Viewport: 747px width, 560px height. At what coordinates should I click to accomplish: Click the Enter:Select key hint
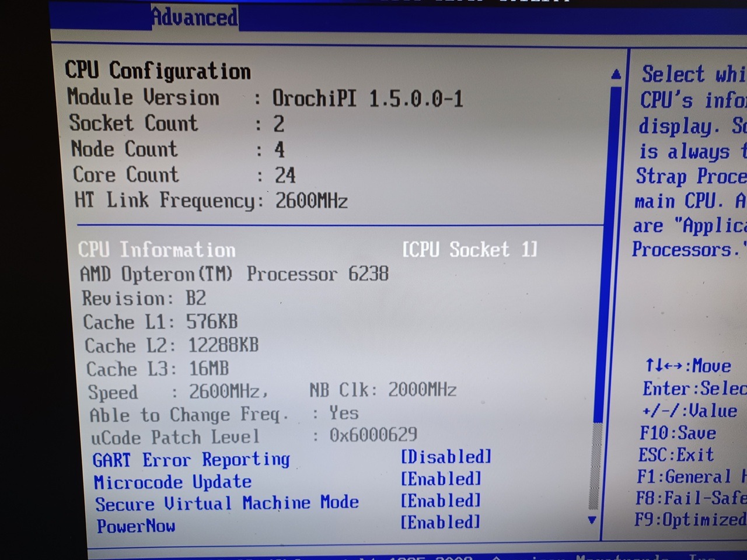694,388
